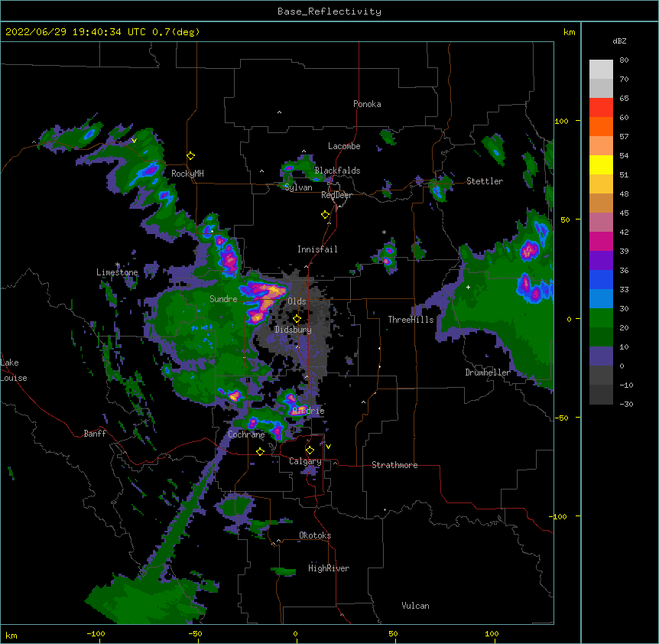Click the Airdrie city label
Screen dimensions: 659x644
point(309,411)
